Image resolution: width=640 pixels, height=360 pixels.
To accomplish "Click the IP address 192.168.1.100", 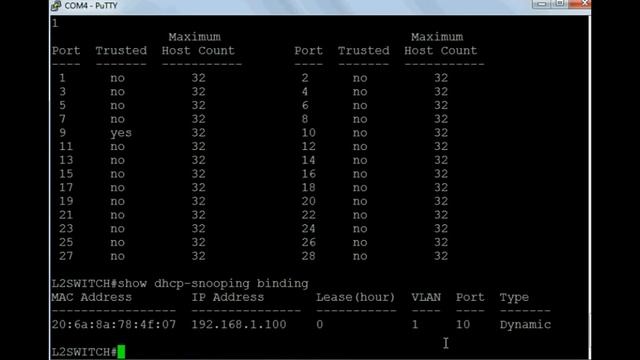I will (x=239, y=324).
